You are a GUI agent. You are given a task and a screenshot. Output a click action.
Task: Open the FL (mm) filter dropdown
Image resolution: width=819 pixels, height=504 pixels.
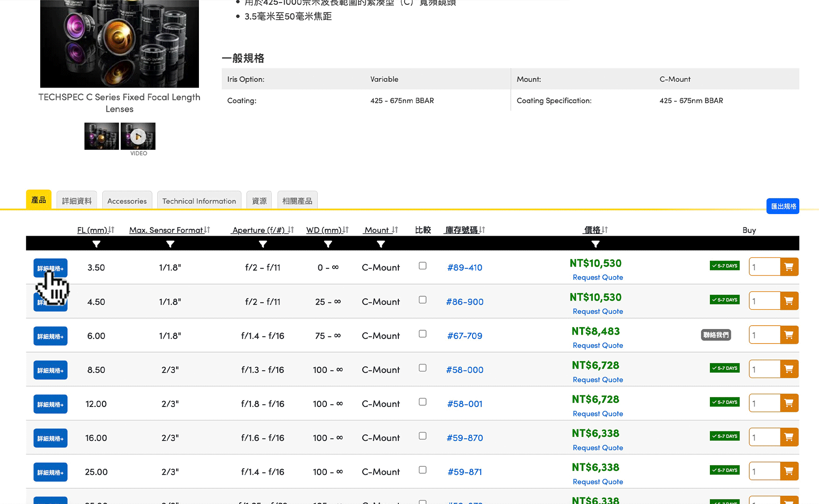[96, 244]
